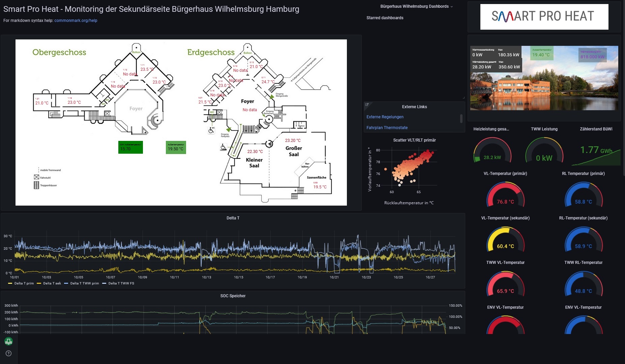Open the help question mark icon
Image resolution: width=625 pixels, height=364 pixels.
click(x=9, y=353)
